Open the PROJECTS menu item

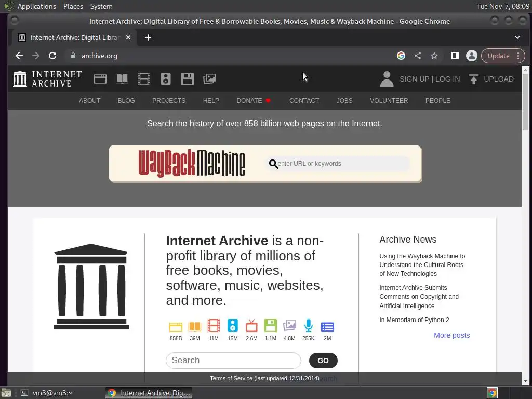tap(169, 101)
